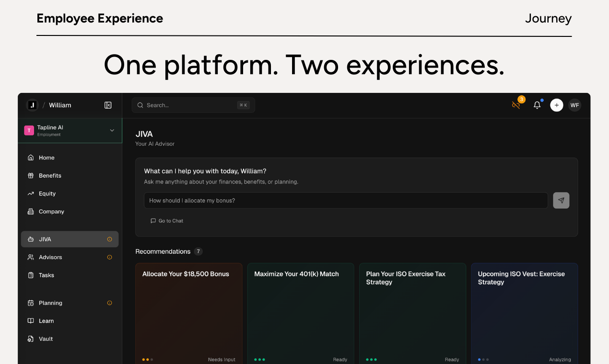Image resolution: width=609 pixels, height=364 pixels.
Task: Toggle the sidebar collapse control
Action: 108,105
